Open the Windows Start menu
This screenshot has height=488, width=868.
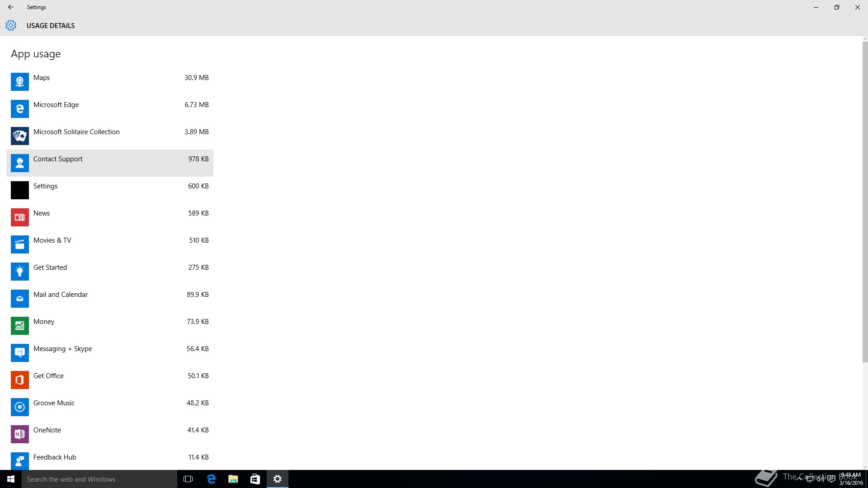point(11,479)
